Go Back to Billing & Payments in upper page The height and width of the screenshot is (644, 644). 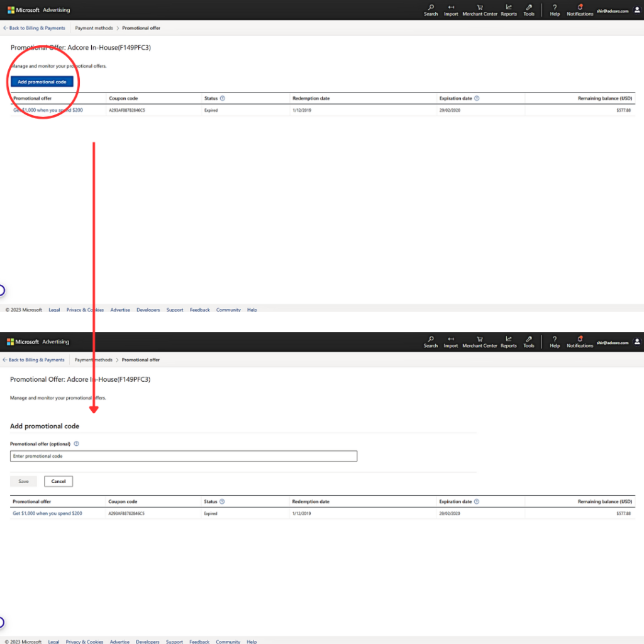pyautogui.click(x=36, y=28)
